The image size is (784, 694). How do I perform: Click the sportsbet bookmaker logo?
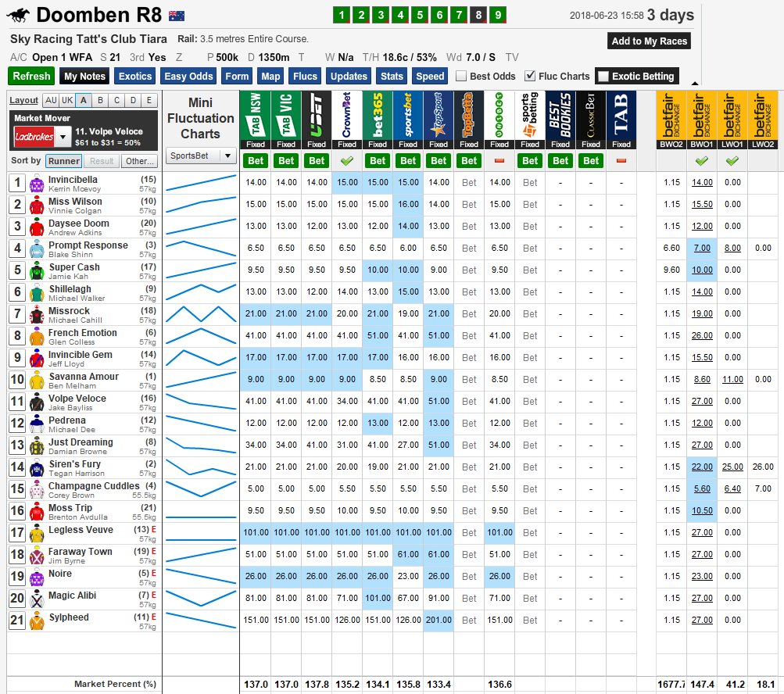pyautogui.click(x=408, y=115)
